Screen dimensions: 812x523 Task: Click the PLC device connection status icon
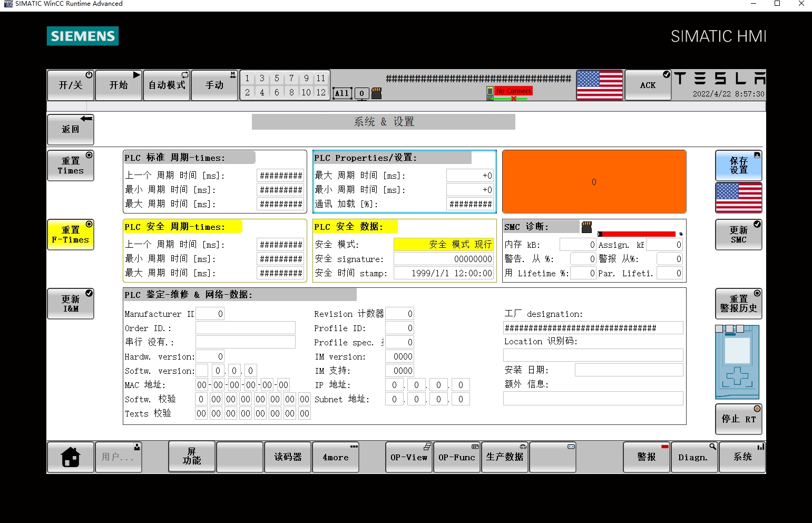pos(490,93)
